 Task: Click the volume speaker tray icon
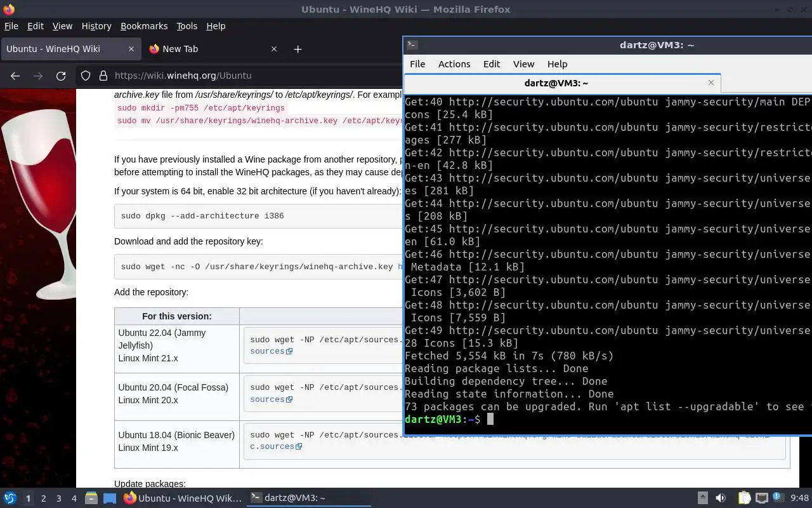(x=721, y=498)
